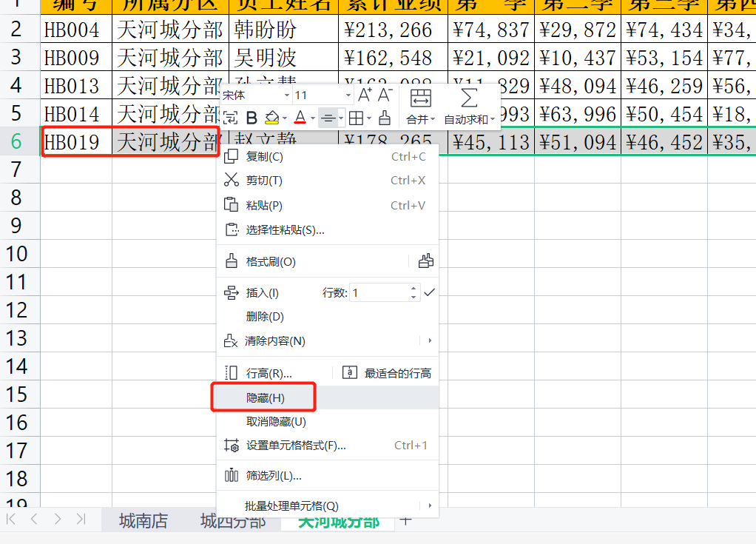The image size is (756, 544).
Task: Go to last sheet navigation arrow
Action: 81,519
